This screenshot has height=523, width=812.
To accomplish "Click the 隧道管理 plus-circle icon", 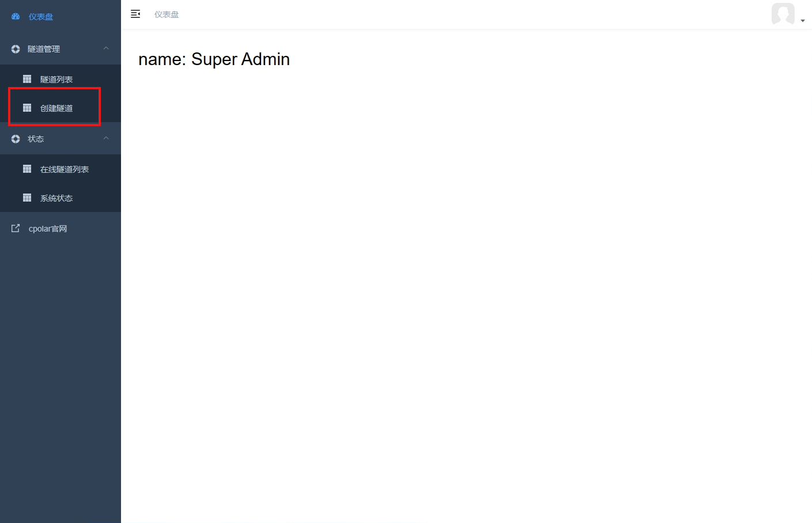I will [x=16, y=49].
